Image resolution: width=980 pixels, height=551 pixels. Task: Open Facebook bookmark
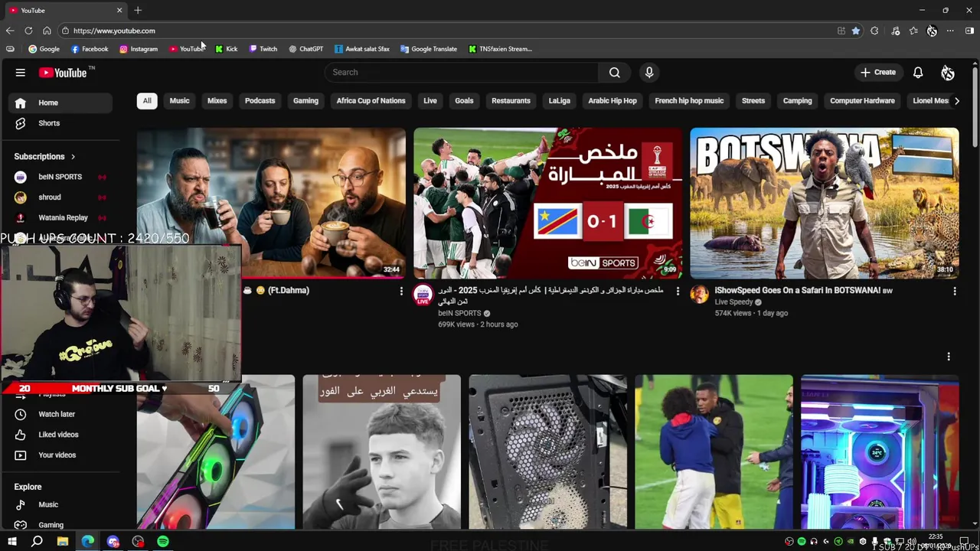pyautogui.click(x=90, y=49)
